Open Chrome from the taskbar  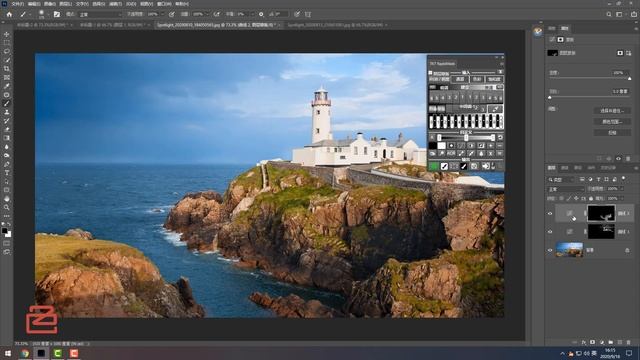point(24,353)
